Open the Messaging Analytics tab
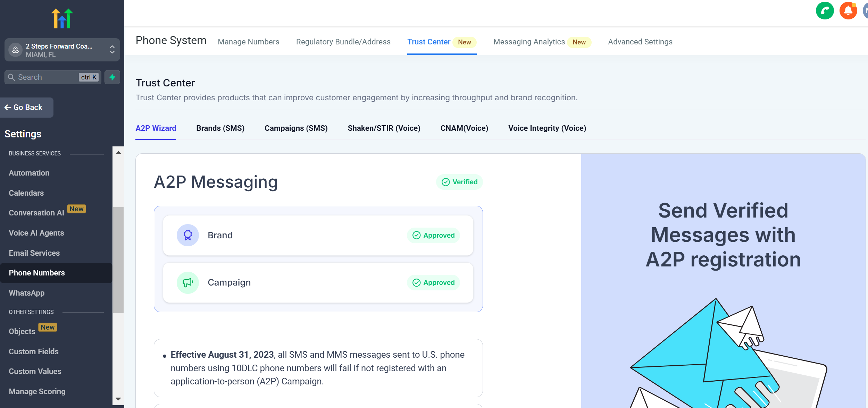The image size is (868, 408). tap(529, 42)
